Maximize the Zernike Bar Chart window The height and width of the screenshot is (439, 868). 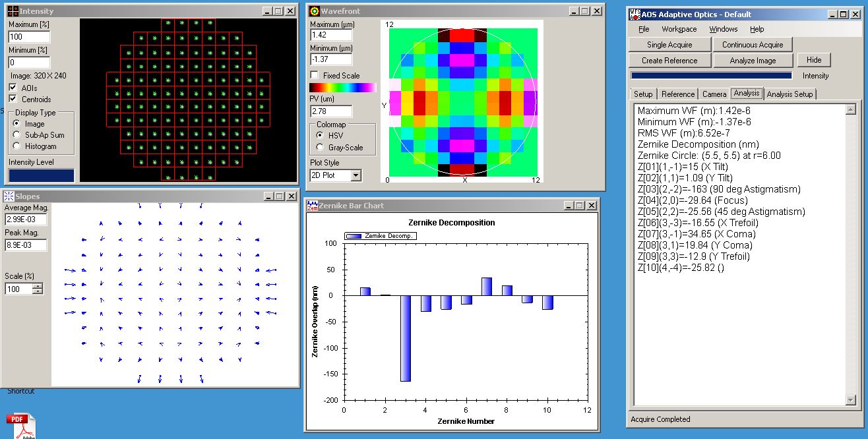[x=579, y=206]
